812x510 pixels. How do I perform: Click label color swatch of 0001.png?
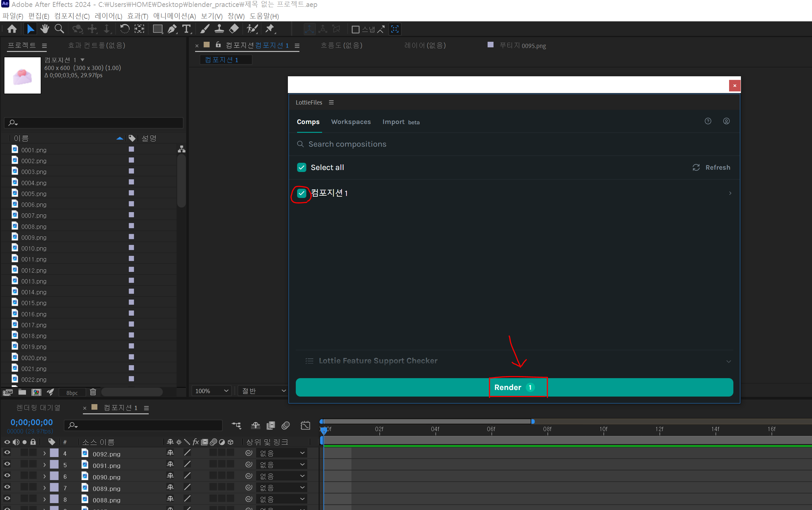coord(132,149)
